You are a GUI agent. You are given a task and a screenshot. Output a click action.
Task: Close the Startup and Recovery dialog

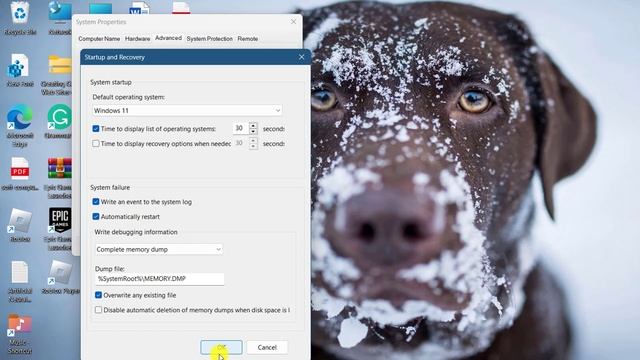point(301,57)
